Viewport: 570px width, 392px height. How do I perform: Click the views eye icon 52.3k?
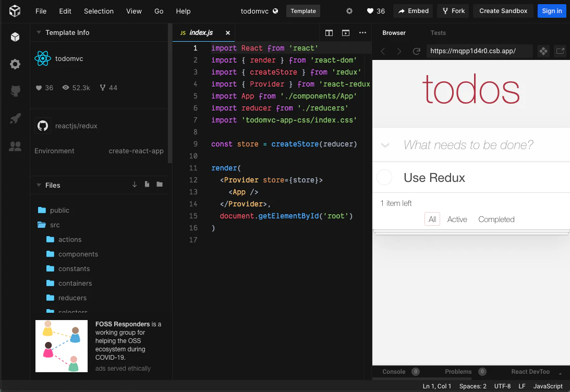[65, 88]
